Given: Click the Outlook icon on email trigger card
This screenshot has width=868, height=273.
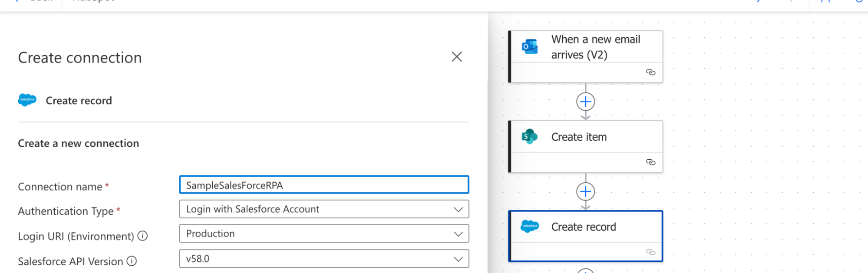Looking at the screenshot, I should pyautogui.click(x=530, y=46).
